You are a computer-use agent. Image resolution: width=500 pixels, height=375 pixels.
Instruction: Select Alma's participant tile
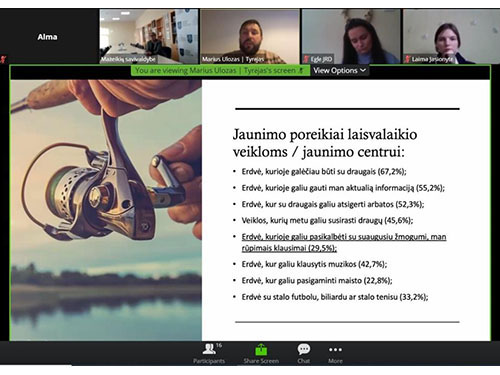49,37
